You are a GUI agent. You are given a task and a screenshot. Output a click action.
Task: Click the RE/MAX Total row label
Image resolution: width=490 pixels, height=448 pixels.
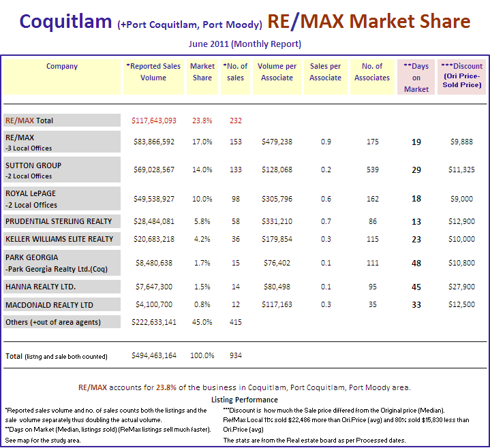29,121
